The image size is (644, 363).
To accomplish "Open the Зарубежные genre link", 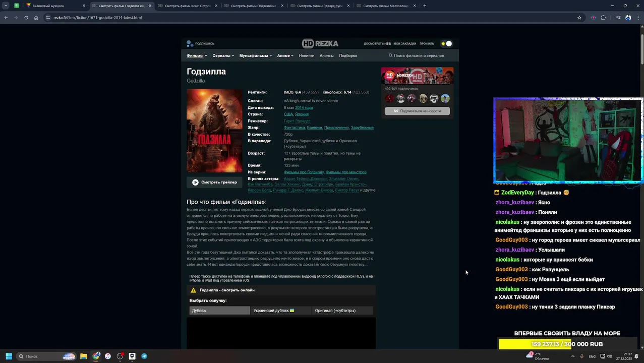I will 362,128.
